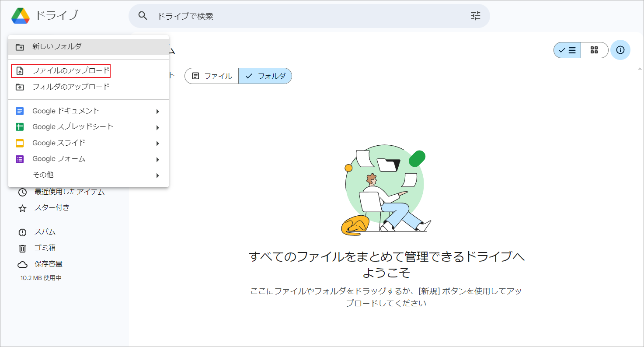This screenshot has width=644, height=347.
Task: Deselect the フォルダ filter chip
Action: tap(265, 76)
